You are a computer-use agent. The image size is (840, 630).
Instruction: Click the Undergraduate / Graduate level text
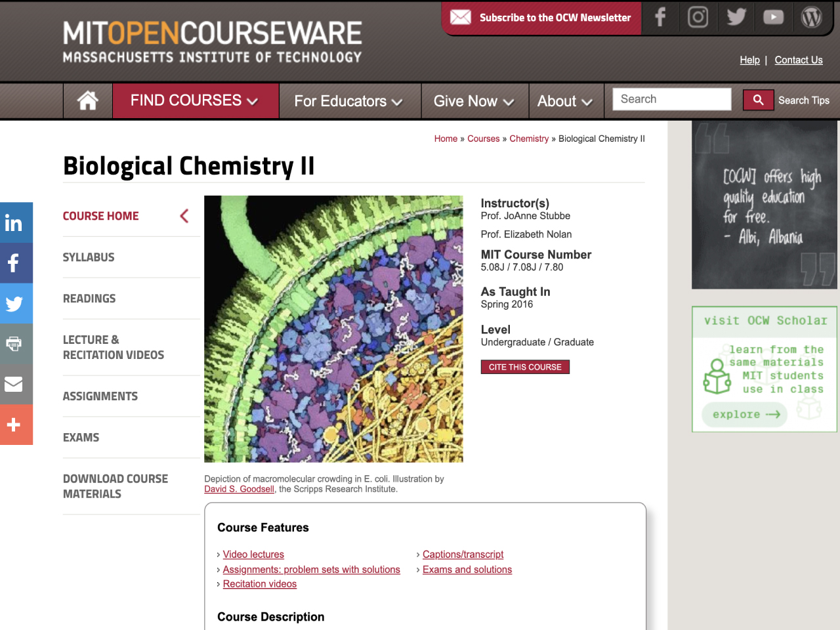(x=537, y=342)
